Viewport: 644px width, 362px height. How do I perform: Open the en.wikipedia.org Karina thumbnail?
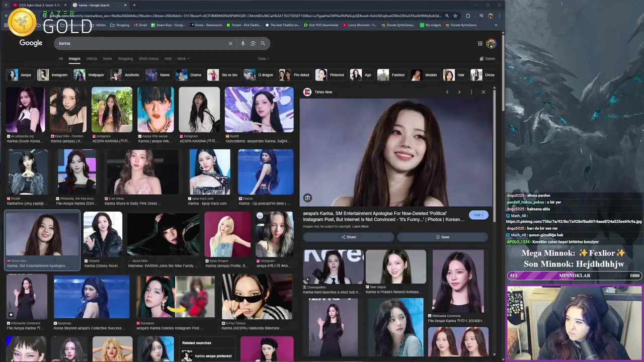tap(26, 110)
